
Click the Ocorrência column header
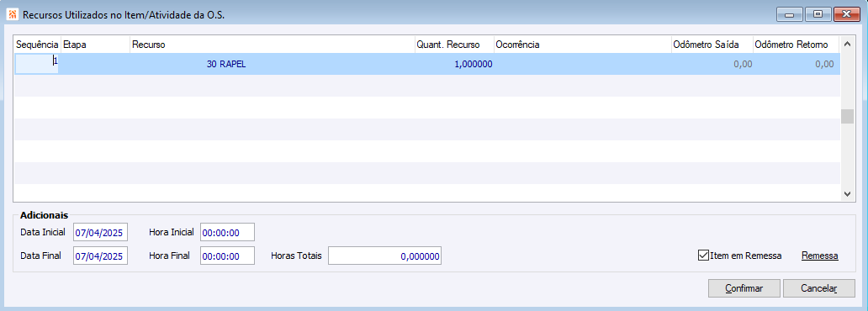(582, 45)
